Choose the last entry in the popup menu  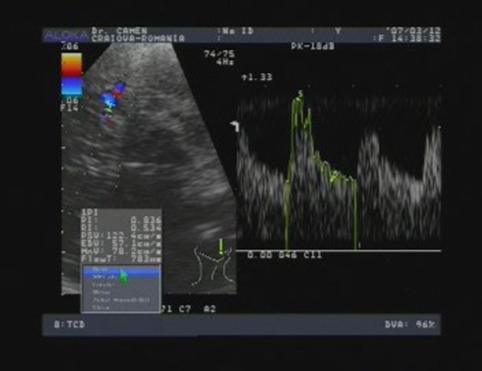(101, 307)
